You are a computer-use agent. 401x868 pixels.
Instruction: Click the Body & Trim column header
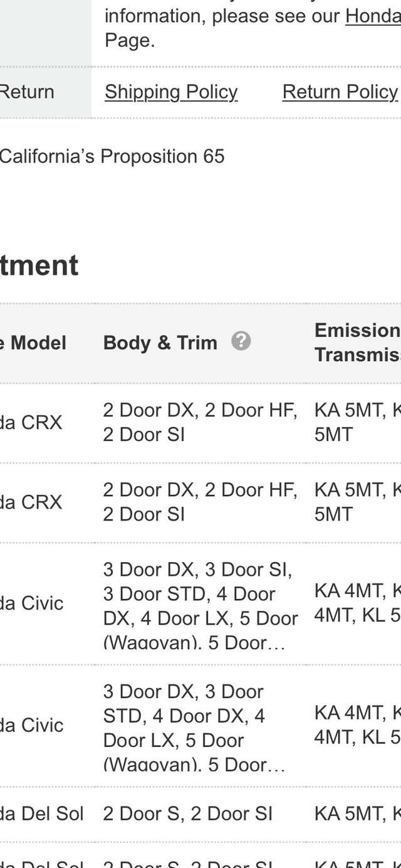click(x=160, y=342)
